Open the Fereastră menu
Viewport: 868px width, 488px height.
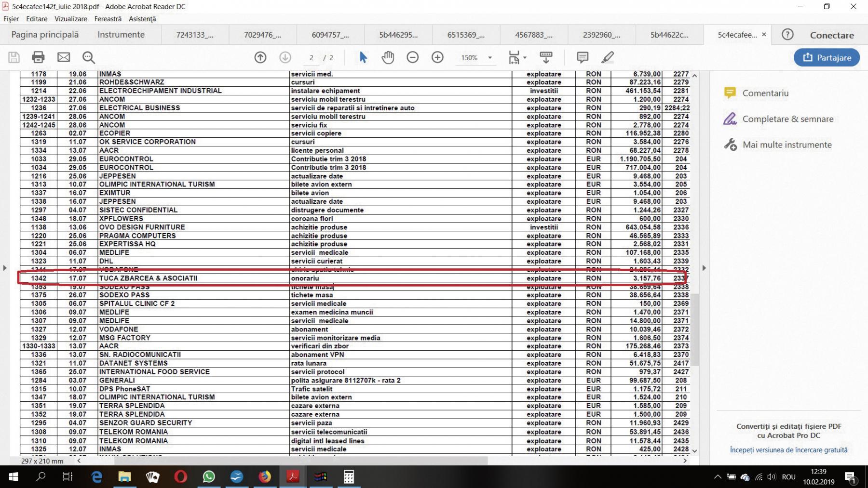pos(108,19)
